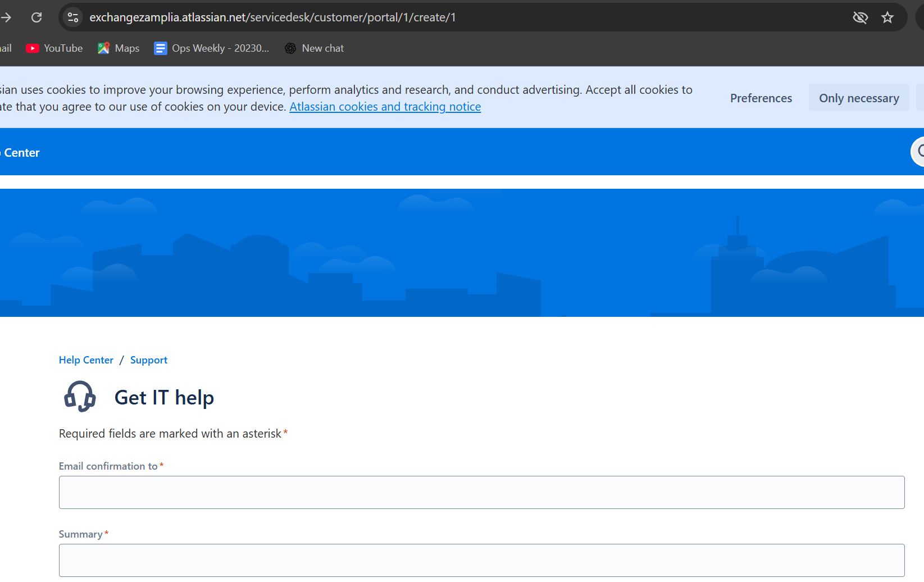
Task: Bookmark this page with the star icon
Action: click(x=887, y=17)
